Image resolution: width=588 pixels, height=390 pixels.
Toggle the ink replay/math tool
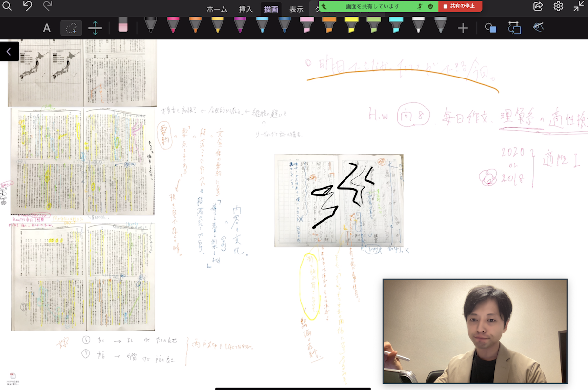tap(538, 27)
